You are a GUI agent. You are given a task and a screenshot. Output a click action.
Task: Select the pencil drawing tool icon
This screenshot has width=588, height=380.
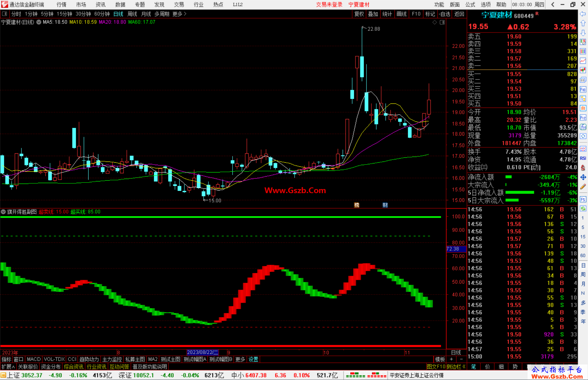pyautogui.click(x=583, y=187)
